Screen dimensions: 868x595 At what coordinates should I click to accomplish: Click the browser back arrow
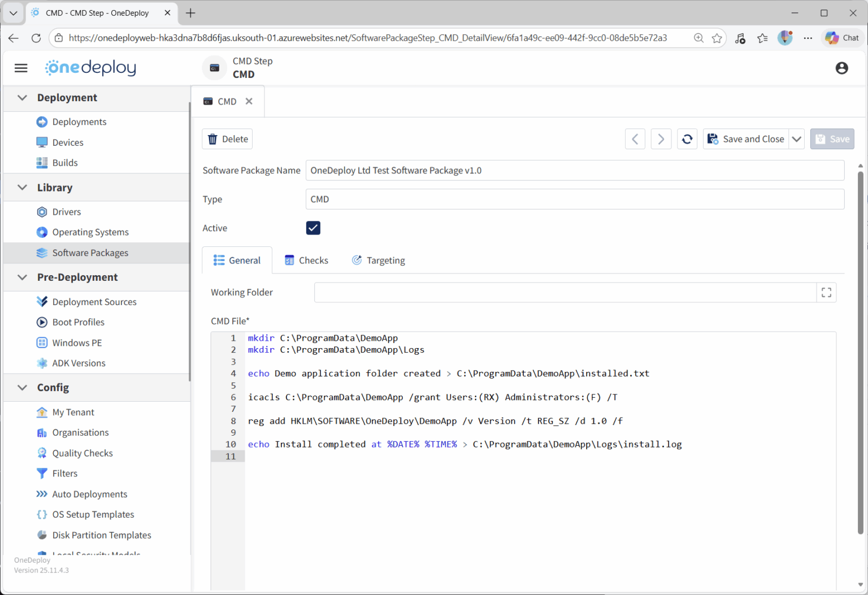tap(14, 38)
